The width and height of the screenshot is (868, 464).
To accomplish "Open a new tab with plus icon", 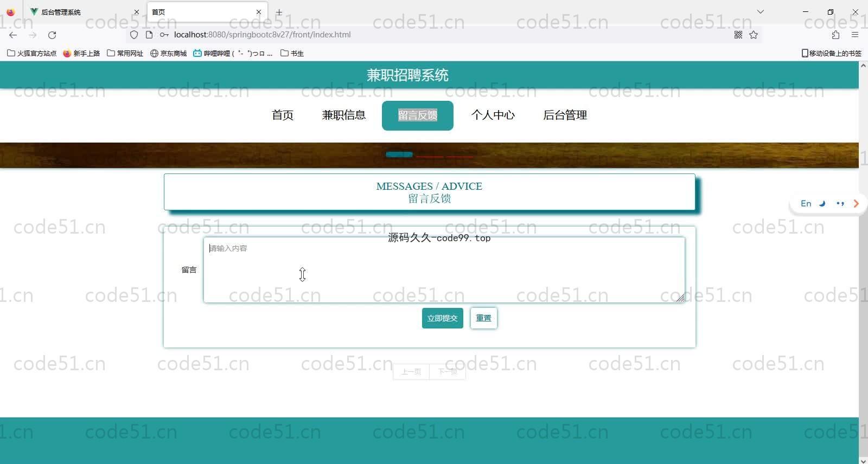I will [279, 12].
